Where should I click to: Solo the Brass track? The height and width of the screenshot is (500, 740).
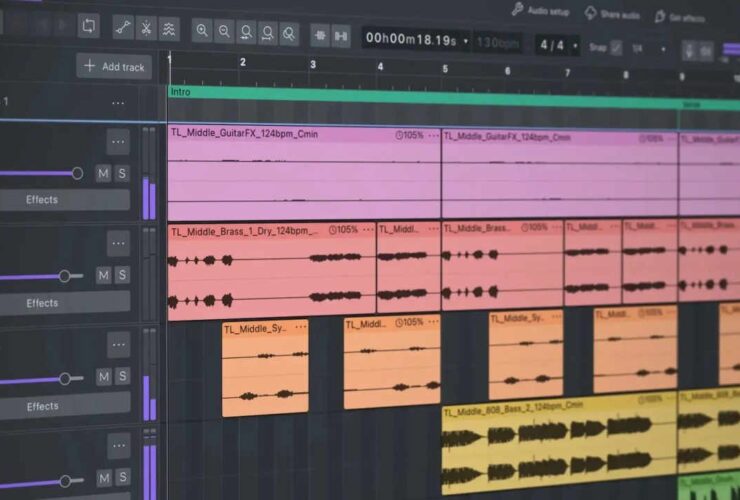click(x=122, y=275)
